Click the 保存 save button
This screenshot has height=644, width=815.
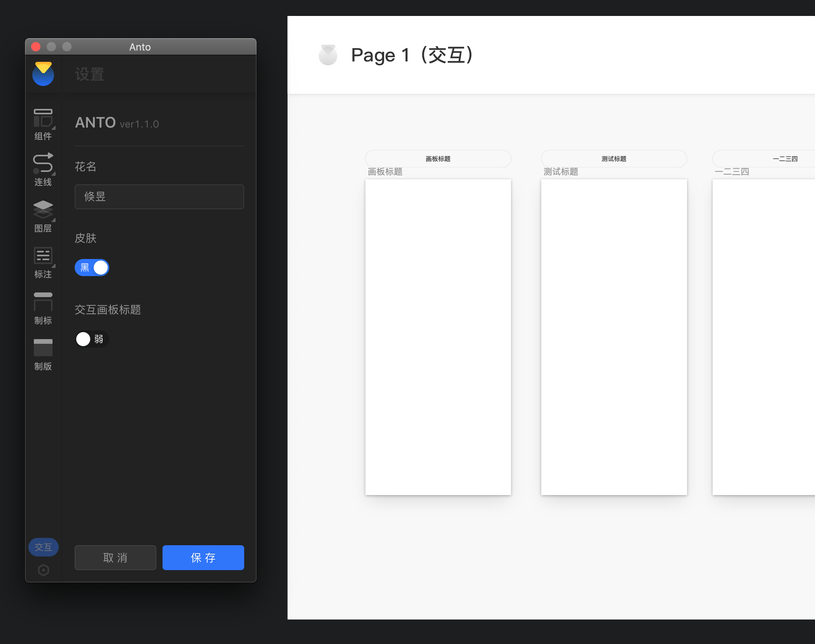point(203,558)
